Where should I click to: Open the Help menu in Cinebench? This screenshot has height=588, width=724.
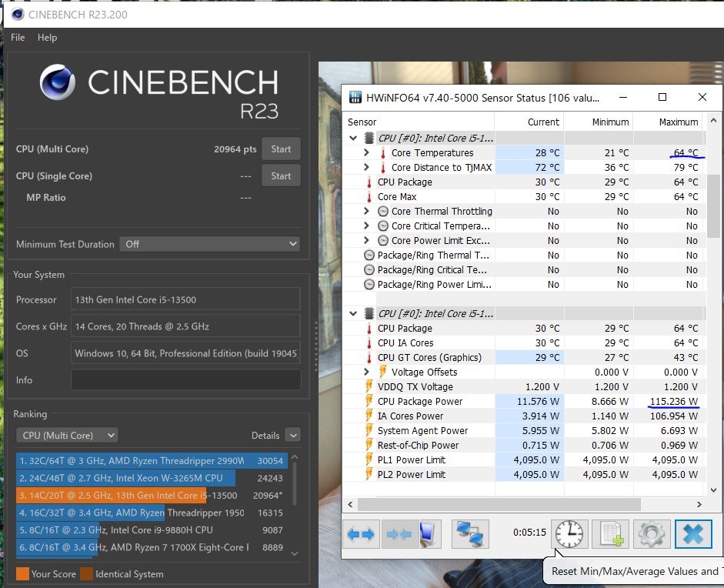[x=47, y=38]
